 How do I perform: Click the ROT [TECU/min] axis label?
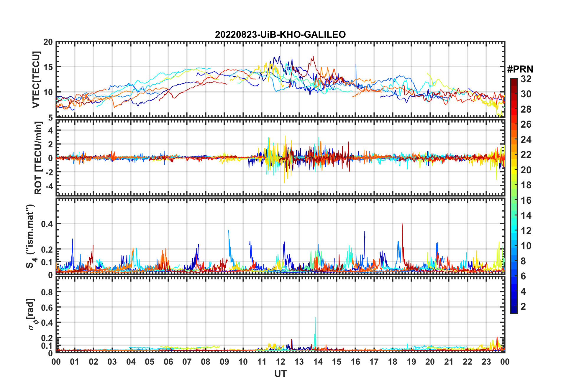point(39,158)
